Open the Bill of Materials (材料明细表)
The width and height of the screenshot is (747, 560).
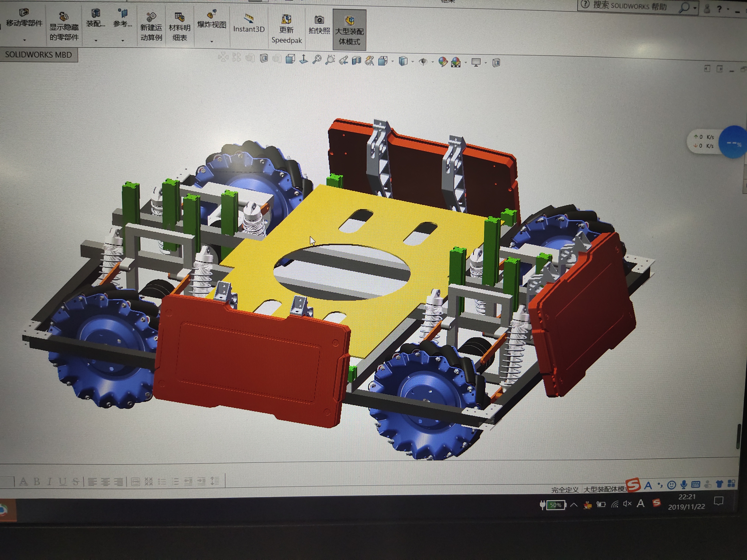point(179,27)
